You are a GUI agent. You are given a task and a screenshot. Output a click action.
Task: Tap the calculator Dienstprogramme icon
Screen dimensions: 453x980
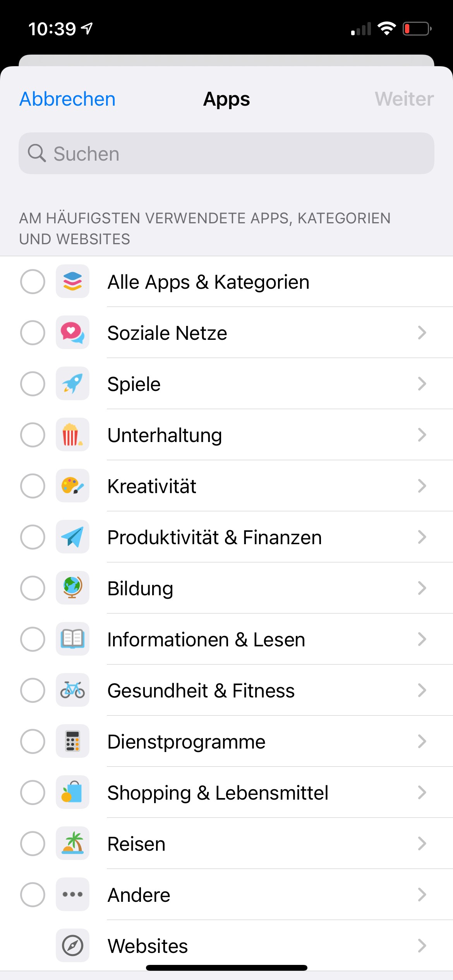point(72,741)
